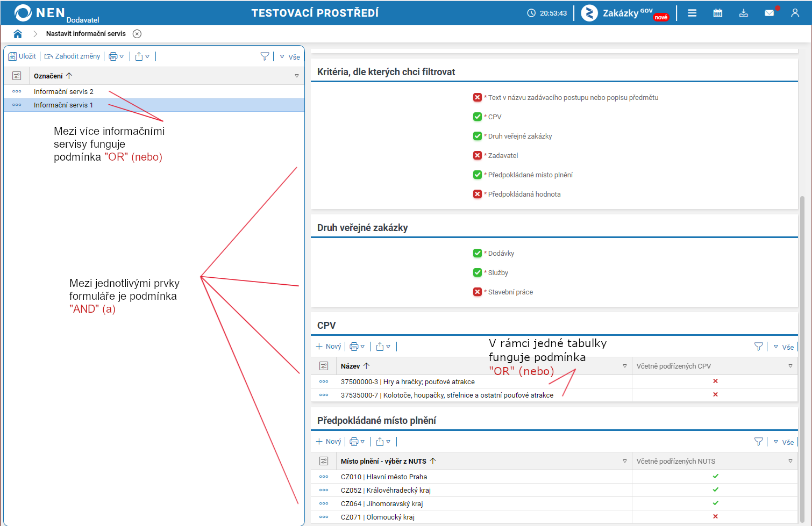This screenshot has height=526, width=812.
Task: Open the user profile icon
Action: coord(795,13)
